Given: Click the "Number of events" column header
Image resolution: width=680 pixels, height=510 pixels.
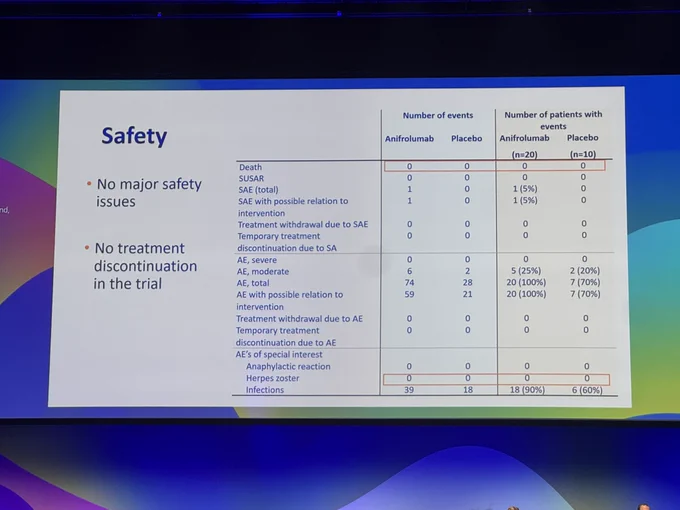Looking at the screenshot, I should tap(438, 115).
